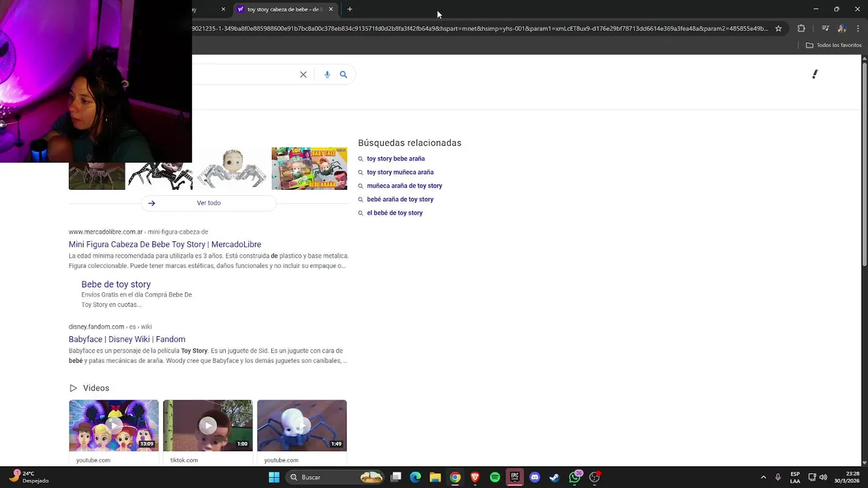Open the volume control in system tray

pos(824,477)
